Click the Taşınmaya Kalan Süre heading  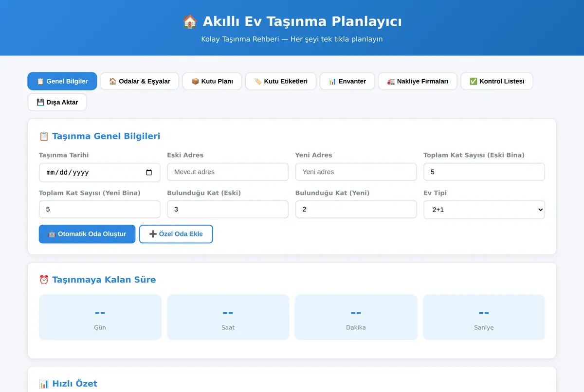pos(97,280)
